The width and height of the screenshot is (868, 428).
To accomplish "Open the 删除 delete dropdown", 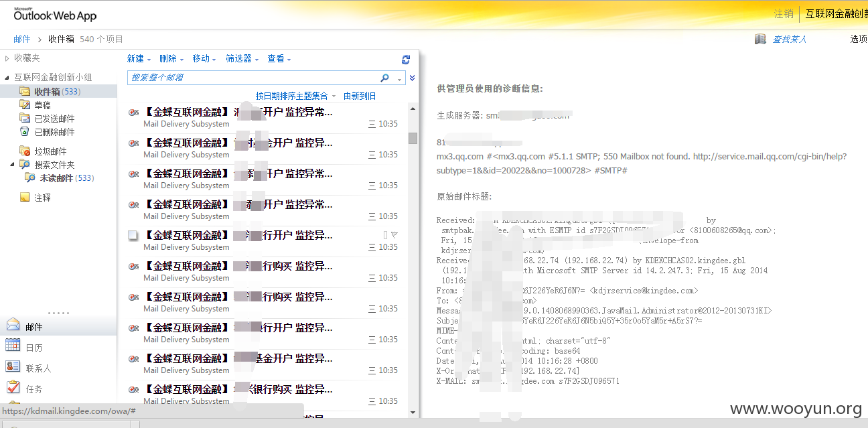I will tap(171, 59).
